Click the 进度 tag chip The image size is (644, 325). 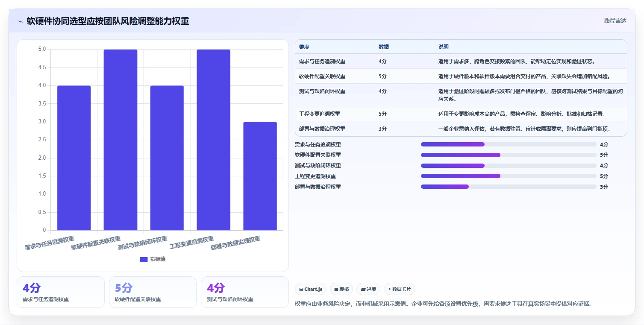tap(368, 289)
